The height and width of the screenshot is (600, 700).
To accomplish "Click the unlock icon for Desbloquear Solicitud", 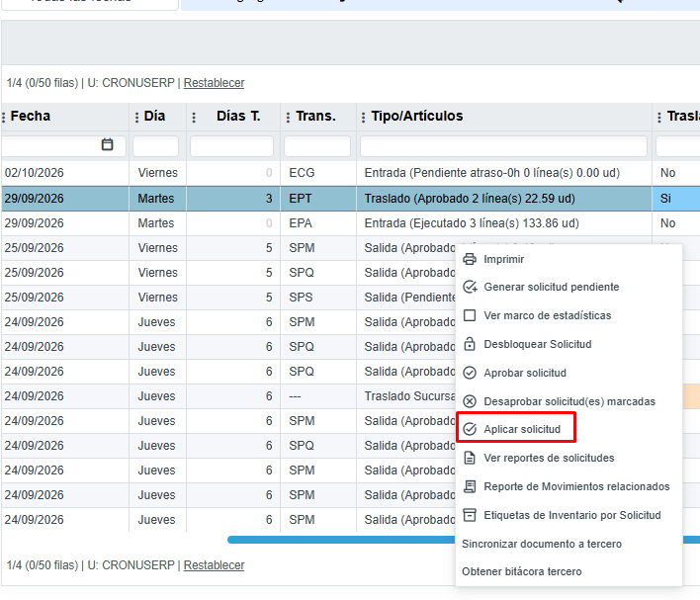I will pos(470,344).
